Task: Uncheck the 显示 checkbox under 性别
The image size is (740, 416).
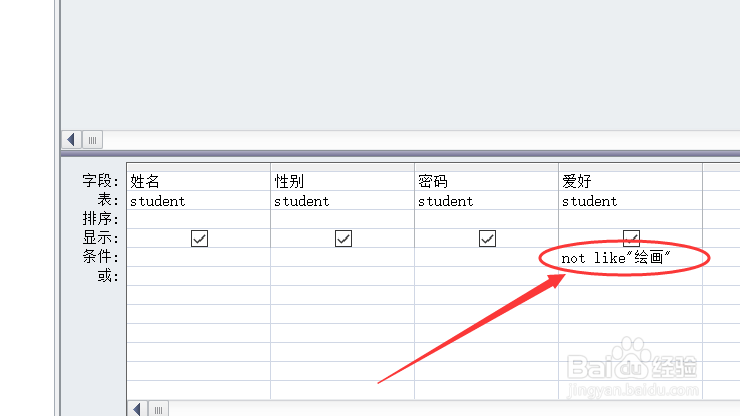Action: pyautogui.click(x=343, y=238)
